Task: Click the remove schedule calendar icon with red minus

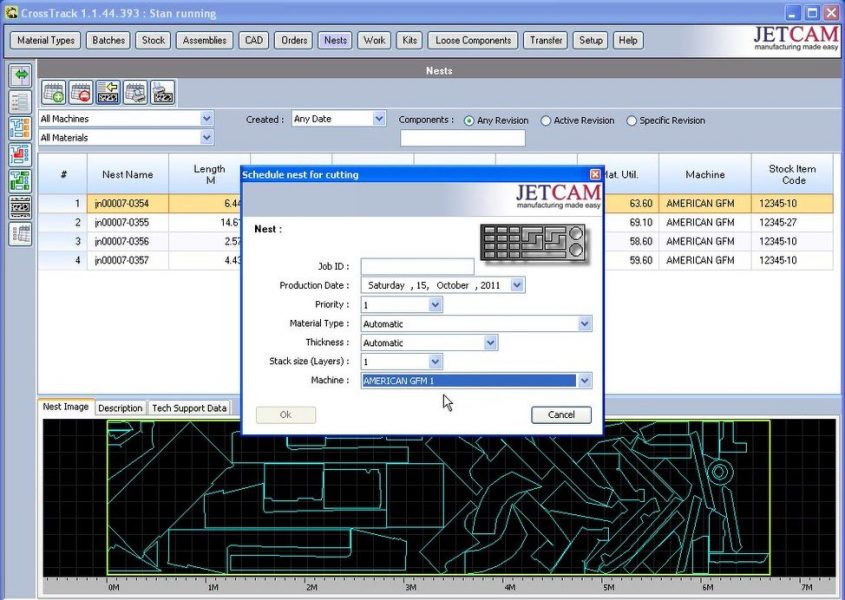Action: (x=81, y=92)
